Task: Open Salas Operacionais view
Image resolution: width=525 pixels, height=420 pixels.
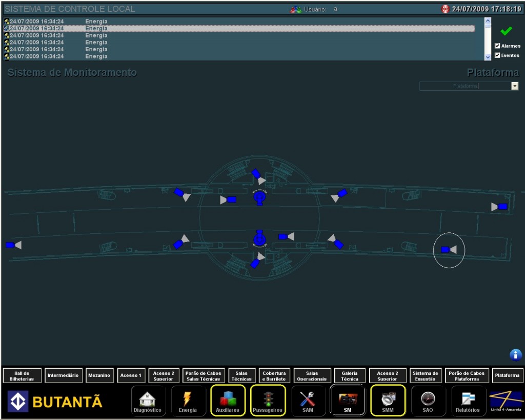Action: pyautogui.click(x=312, y=375)
